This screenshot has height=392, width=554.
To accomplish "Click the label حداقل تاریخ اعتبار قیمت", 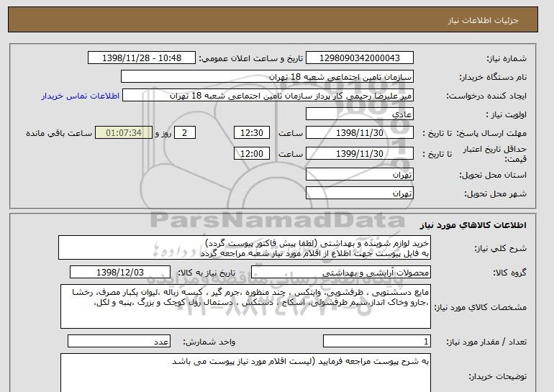I will [495, 154].
